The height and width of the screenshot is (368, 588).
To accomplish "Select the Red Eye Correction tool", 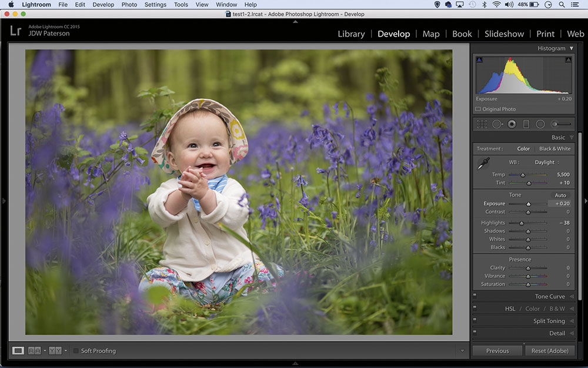I will 510,124.
